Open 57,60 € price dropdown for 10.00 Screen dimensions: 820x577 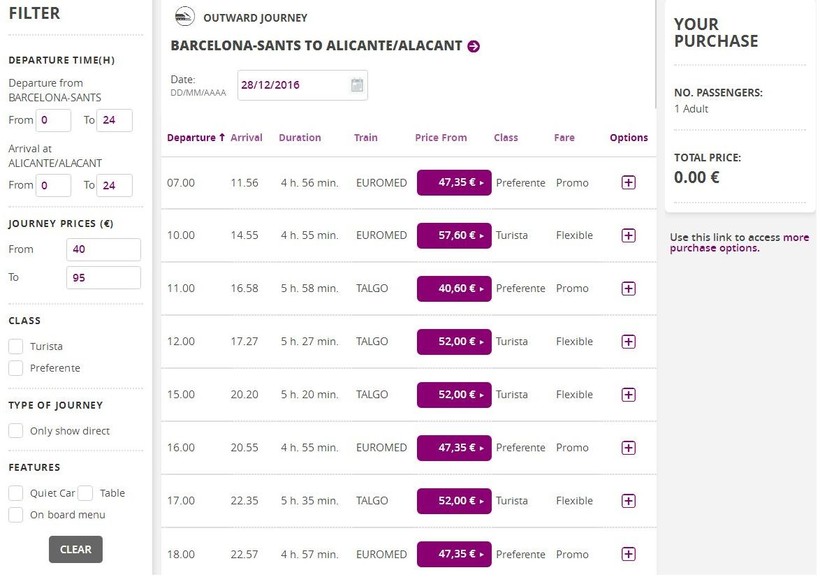(x=454, y=236)
